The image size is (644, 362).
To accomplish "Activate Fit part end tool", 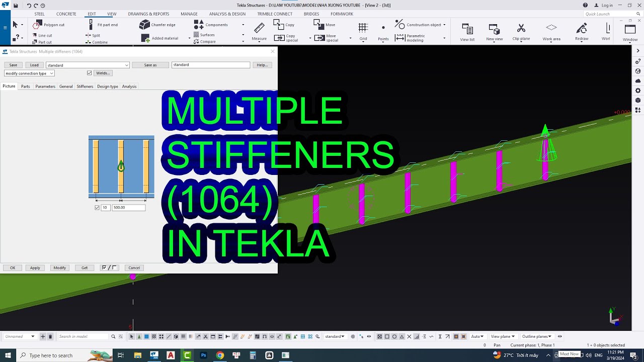I will click(103, 25).
